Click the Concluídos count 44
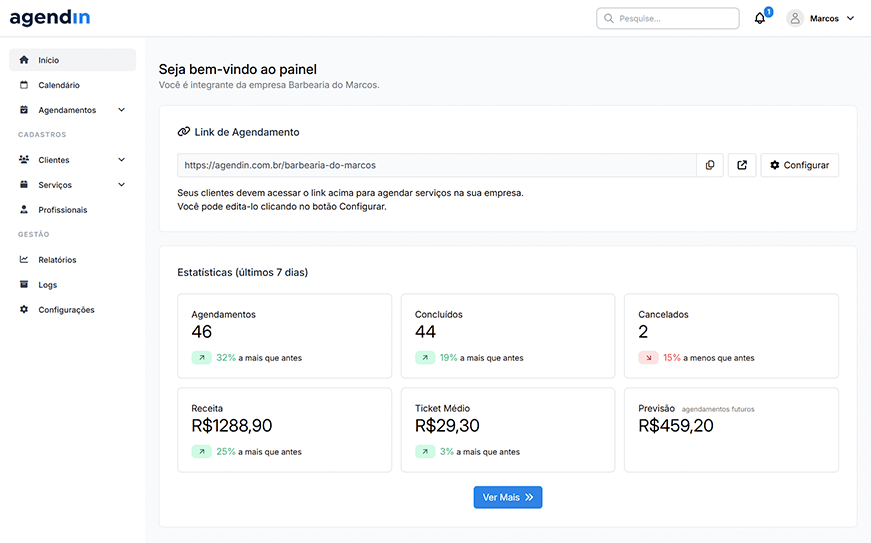The height and width of the screenshot is (543, 871). point(426,331)
